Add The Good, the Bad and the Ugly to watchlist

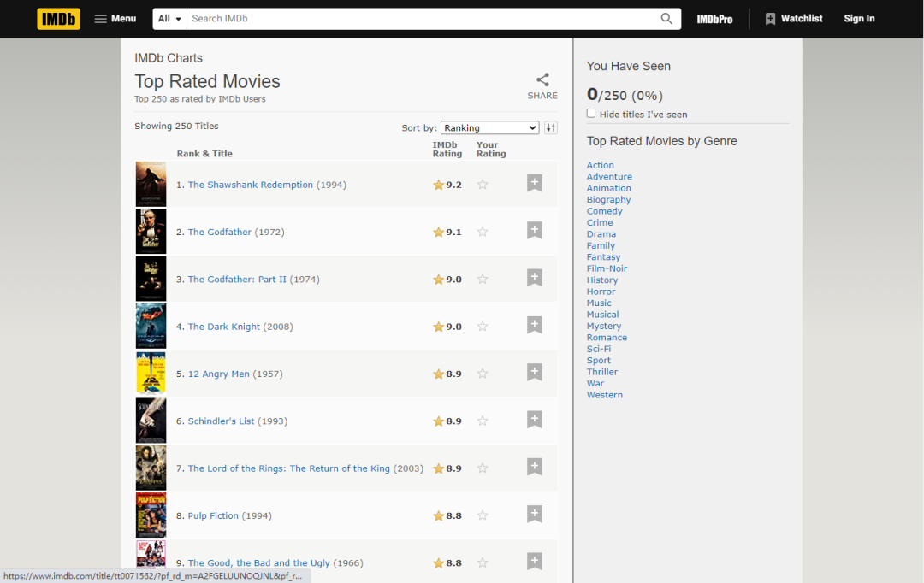[535, 562]
